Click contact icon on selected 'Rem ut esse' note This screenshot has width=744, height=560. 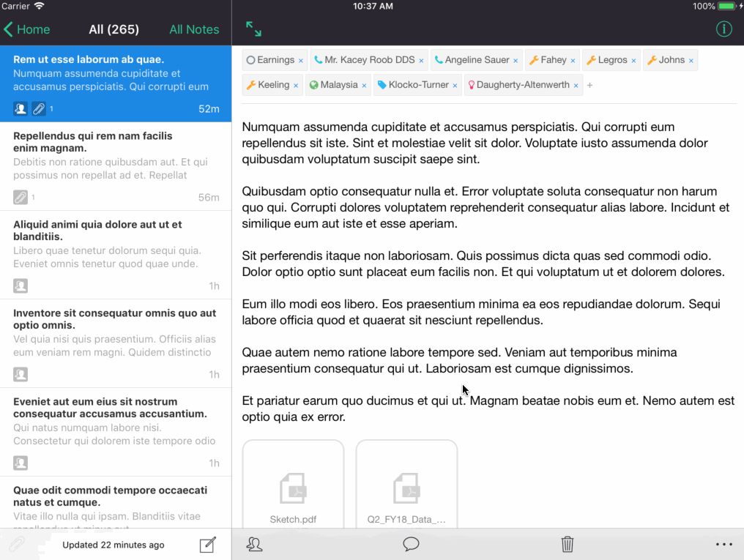coord(21,108)
